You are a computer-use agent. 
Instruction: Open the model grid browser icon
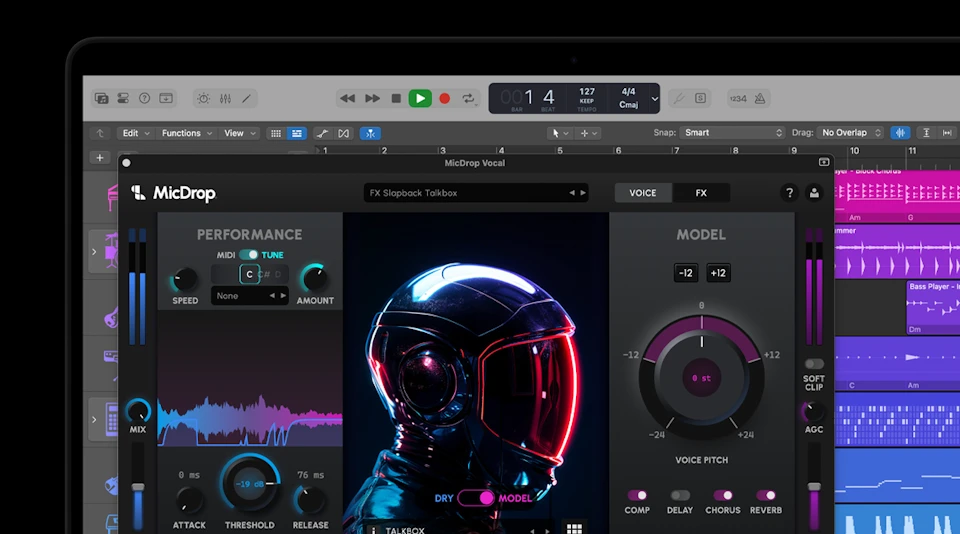(x=574, y=529)
